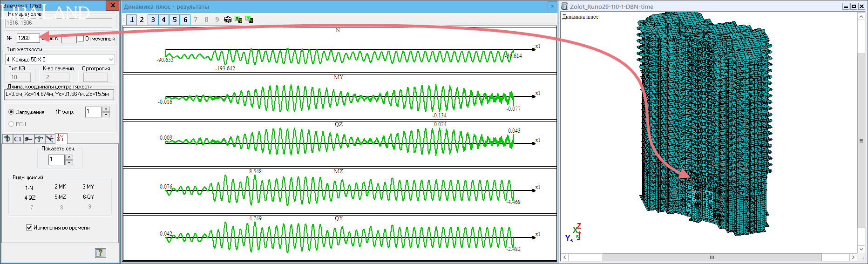Viewport: 868px width, 264px height.
Task: Click model view scroll left arrow
Action: pyautogui.click(x=565, y=257)
